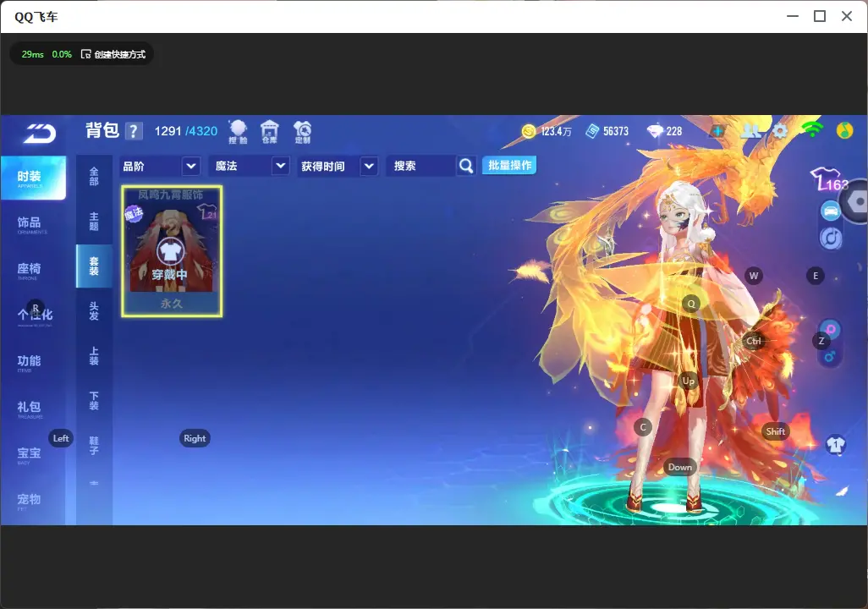This screenshot has height=609, width=868.
Task: Open the 仓库 warehouse icon
Action: (x=270, y=132)
